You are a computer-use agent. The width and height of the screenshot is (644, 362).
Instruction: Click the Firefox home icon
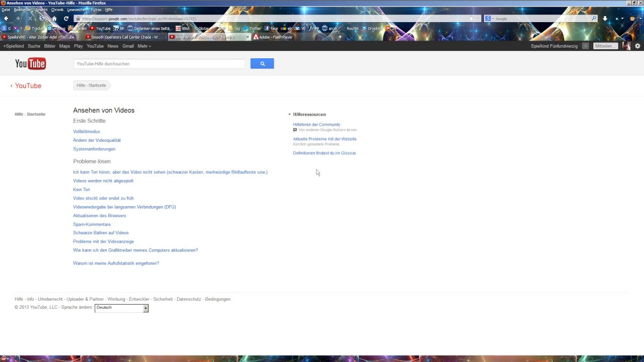click(54, 19)
